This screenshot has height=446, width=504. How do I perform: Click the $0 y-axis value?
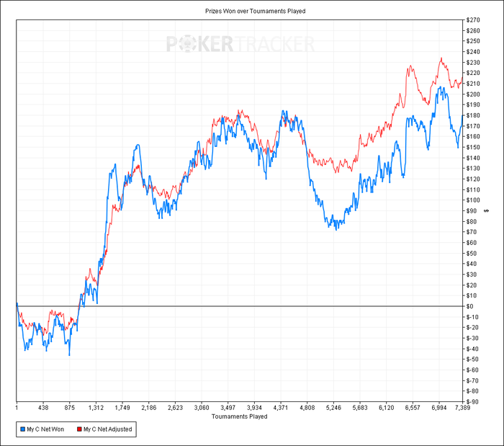(x=470, y=306)
